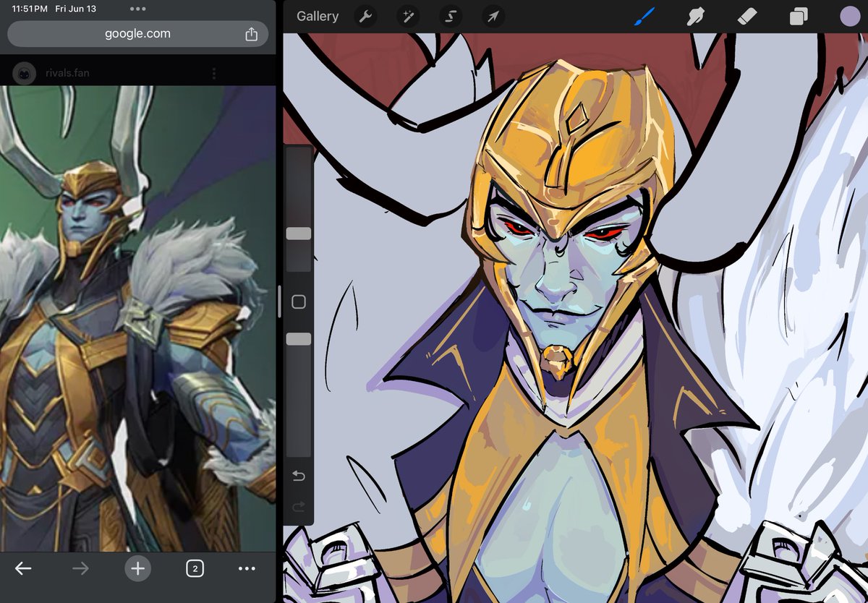The width and height of the screenshot is (868, 603).
Task: Select the Eraser tool
Action: [x=747, y=16]
